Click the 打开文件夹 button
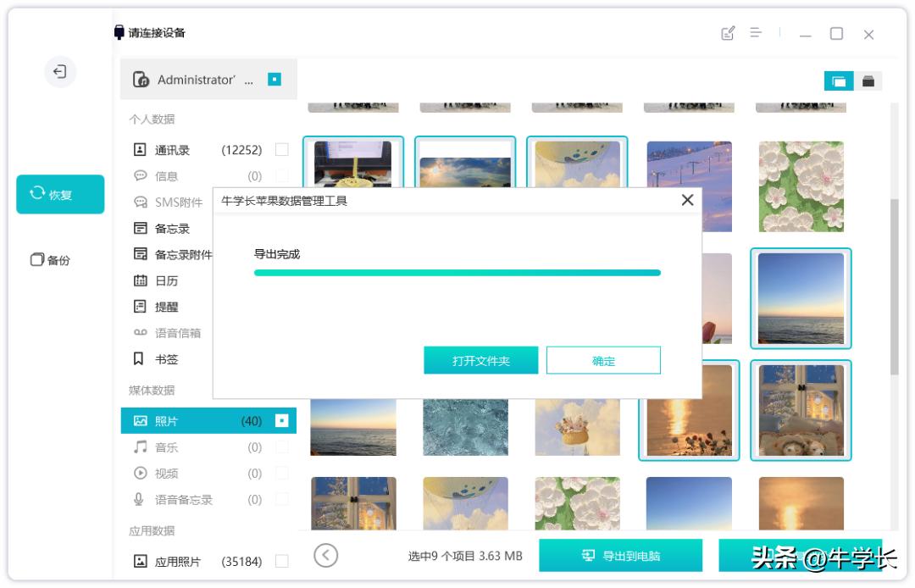Image resolution: width=915 pixels, height=588 pixels. click(x=480, y=359)
